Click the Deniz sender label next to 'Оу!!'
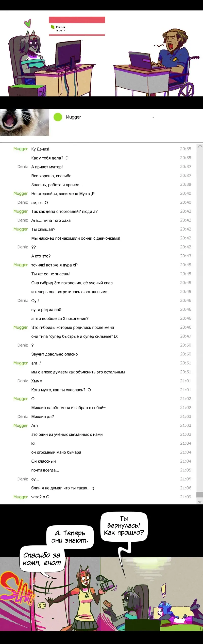 pyautogui.click(x=23, y=300)
